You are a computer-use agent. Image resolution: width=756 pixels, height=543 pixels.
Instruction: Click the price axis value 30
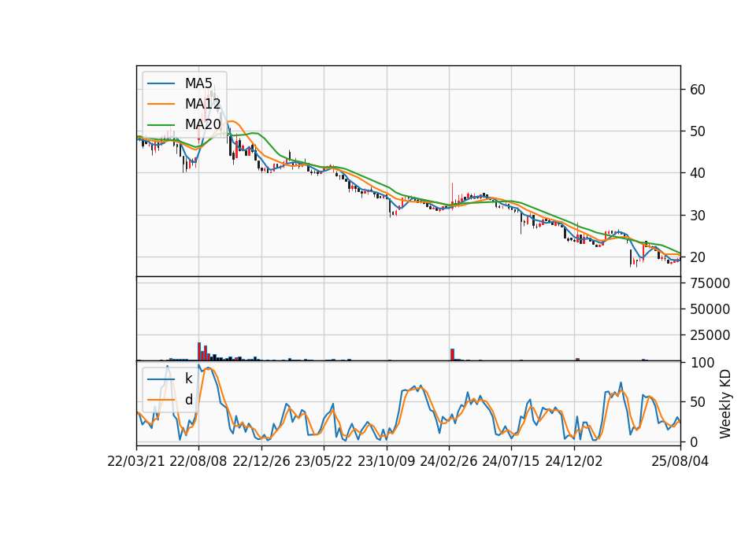tap(698, 216)
